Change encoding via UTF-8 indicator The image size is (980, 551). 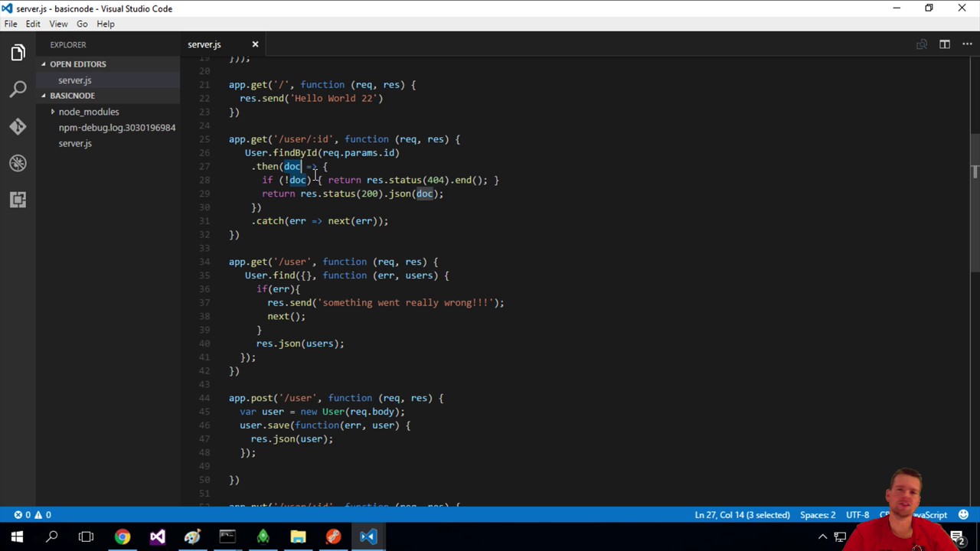(x=857, y=515)
